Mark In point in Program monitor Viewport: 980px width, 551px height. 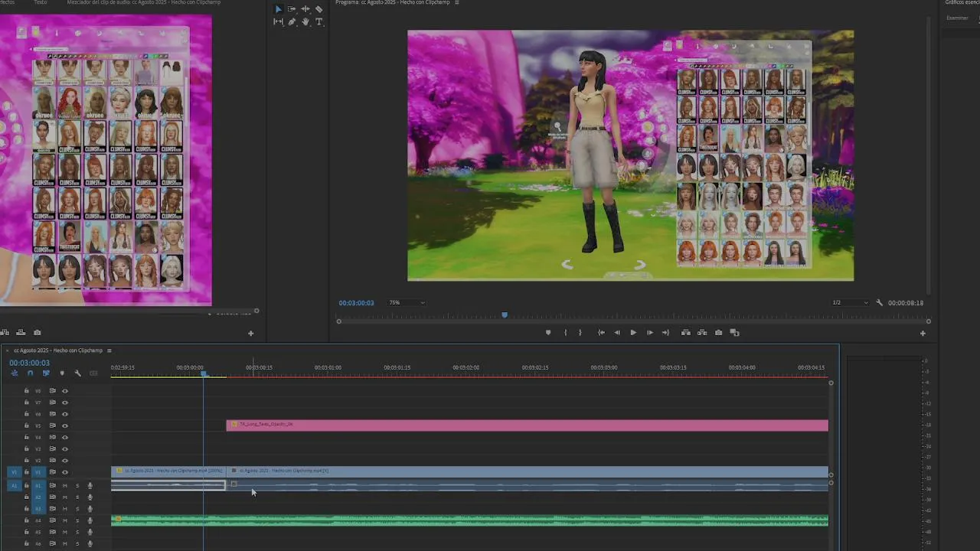(x=565, y=333)
